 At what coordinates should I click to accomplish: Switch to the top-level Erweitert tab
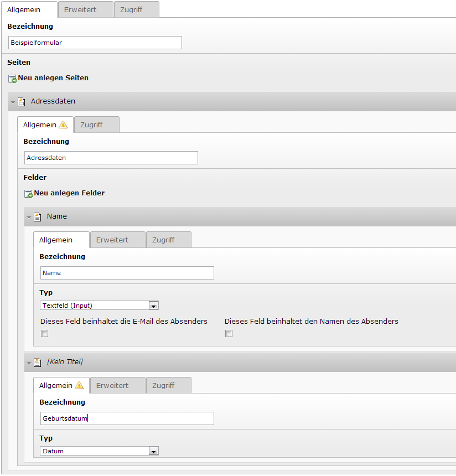[x=80, y=10]
